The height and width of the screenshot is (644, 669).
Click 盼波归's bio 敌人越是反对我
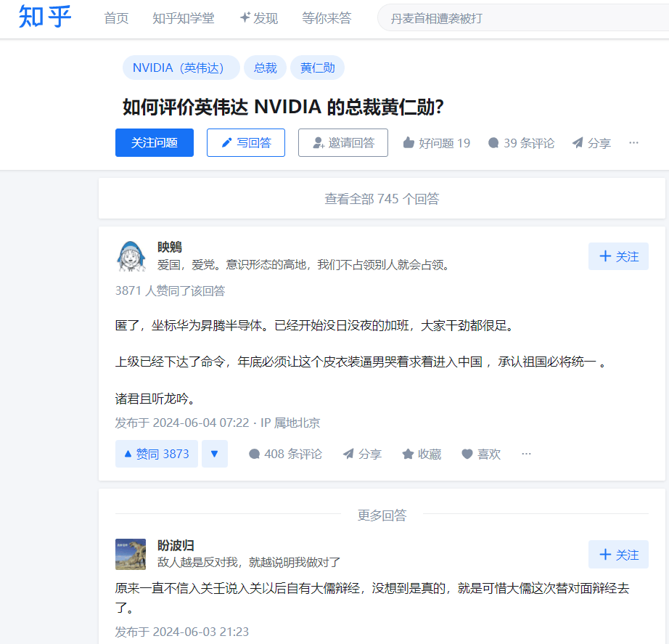[249, 562]
